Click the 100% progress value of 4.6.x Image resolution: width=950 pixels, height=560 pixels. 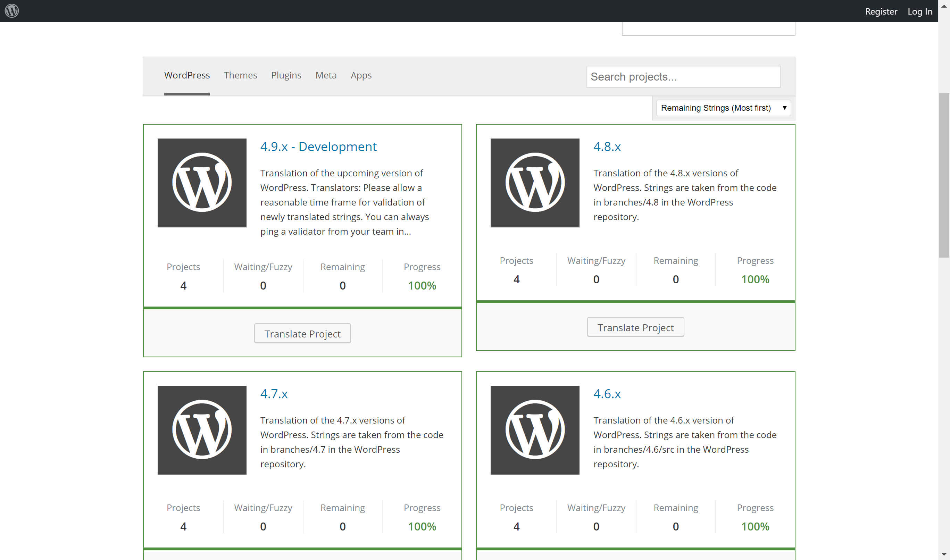(755, 526)
